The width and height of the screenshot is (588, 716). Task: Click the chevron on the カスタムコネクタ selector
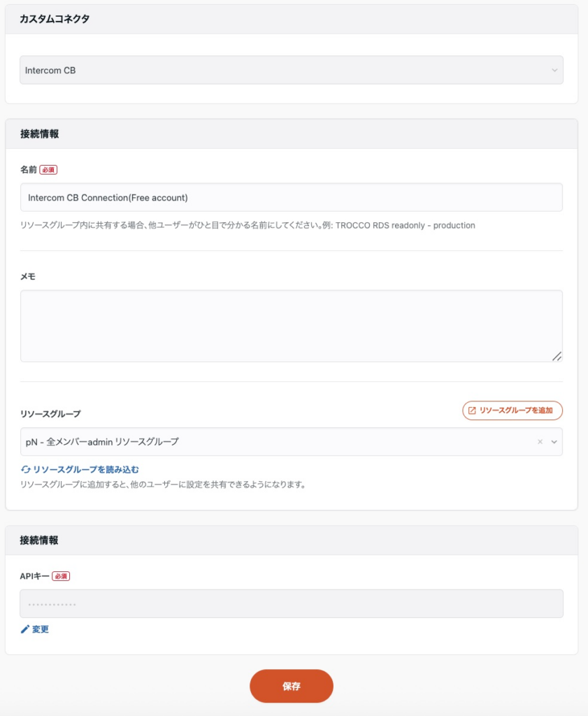click(554, 71)
